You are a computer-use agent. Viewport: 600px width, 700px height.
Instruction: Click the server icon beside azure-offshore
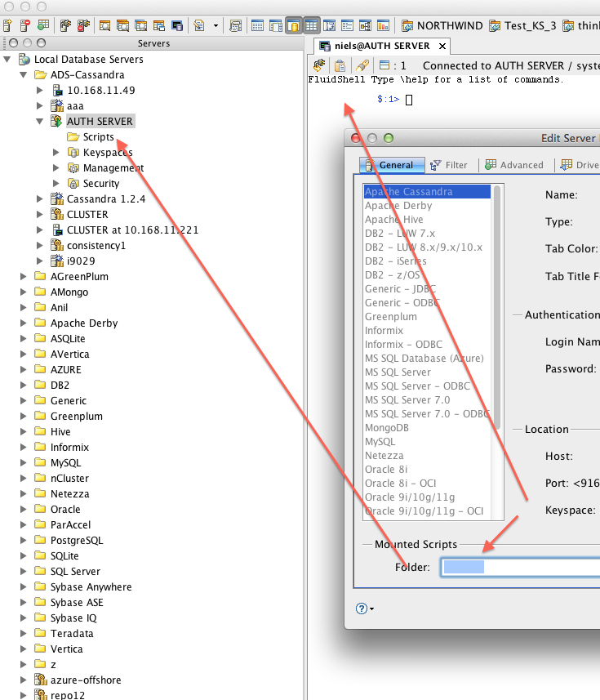(41, 680)
